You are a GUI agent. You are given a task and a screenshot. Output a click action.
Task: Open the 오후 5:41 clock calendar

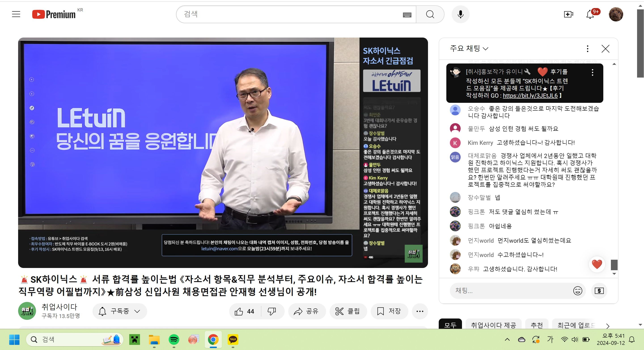(x=611, y=339)
